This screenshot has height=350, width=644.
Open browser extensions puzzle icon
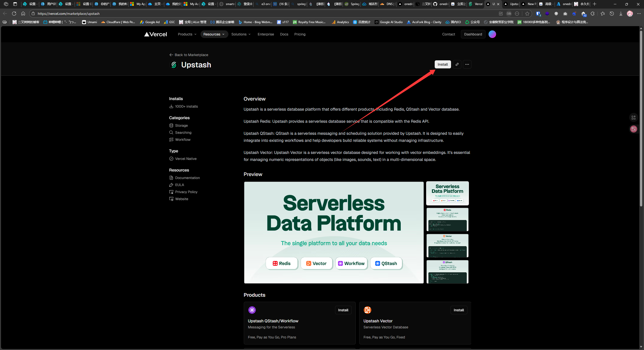pyautogui.click(x=592, y=14)
